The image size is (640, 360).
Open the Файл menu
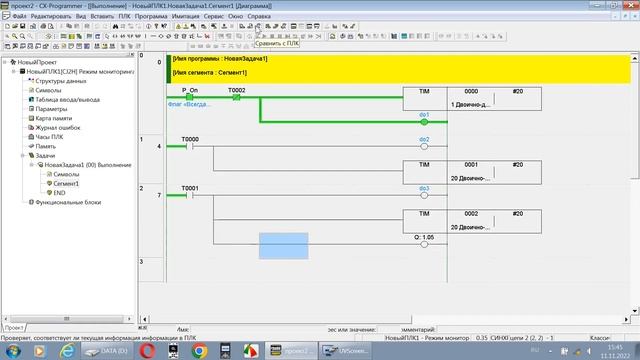[x=19, y=16]
